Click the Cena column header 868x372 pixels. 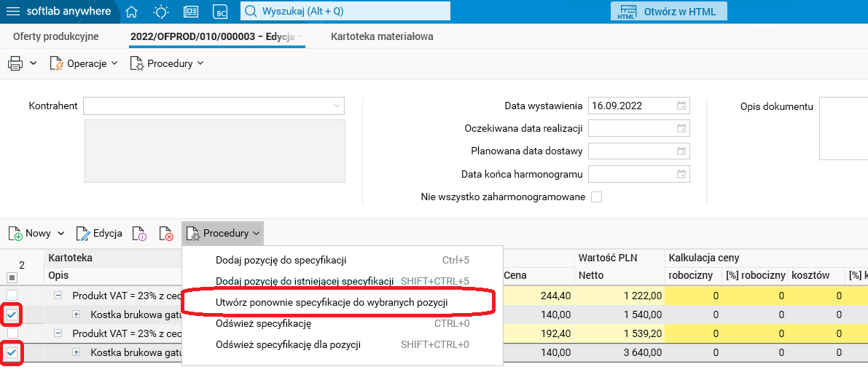point(515,275)
